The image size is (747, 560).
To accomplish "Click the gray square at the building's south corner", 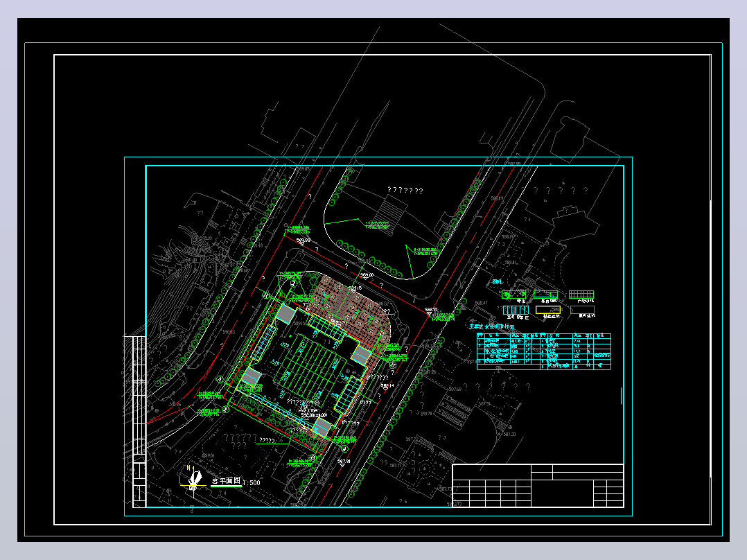I will 322,427.
